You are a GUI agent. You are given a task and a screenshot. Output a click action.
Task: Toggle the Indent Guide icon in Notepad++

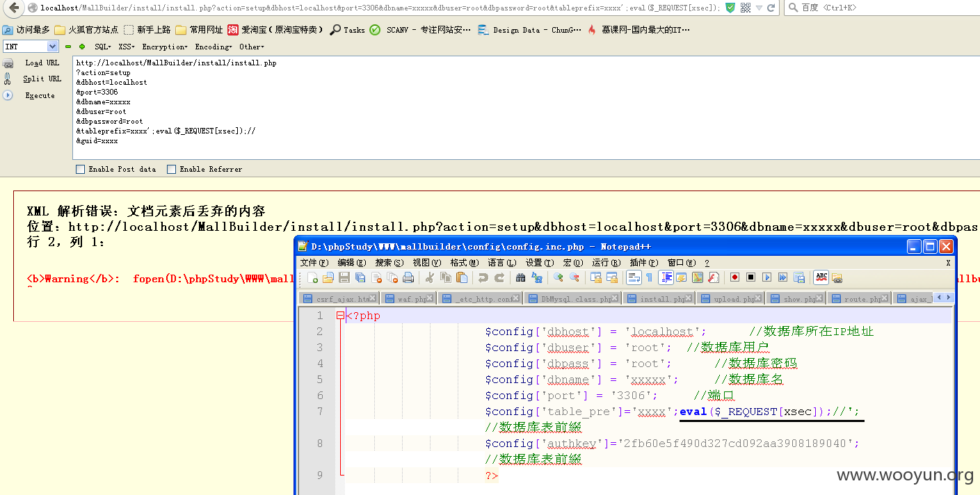point(666,277)
